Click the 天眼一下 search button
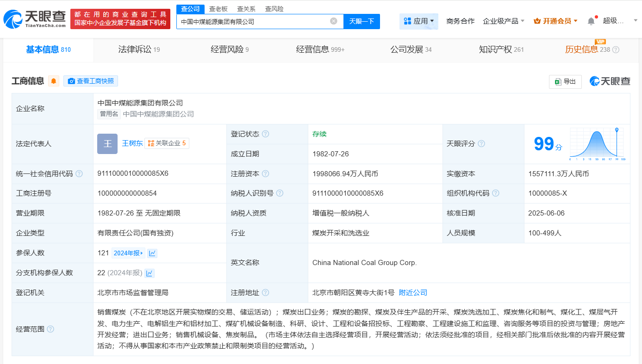Image resolution: width=642 pixels, height=364 pixels. [x=362, y=21]
